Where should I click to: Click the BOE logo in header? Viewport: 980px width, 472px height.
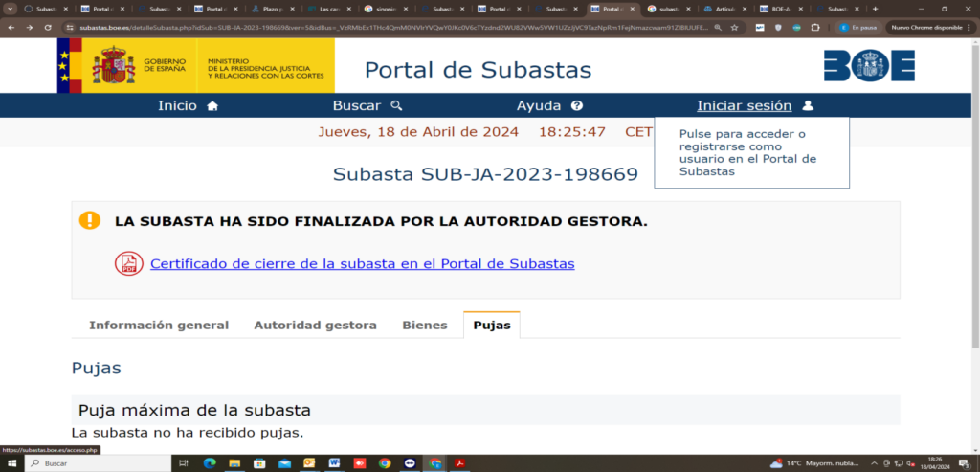pyautogui.click(x=869, y=65)
